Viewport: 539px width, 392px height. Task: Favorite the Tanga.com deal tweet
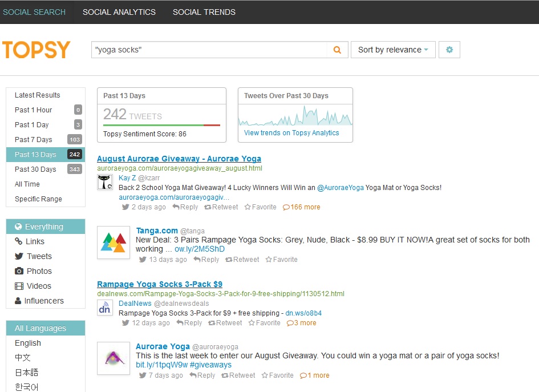(x=282, y=260)
